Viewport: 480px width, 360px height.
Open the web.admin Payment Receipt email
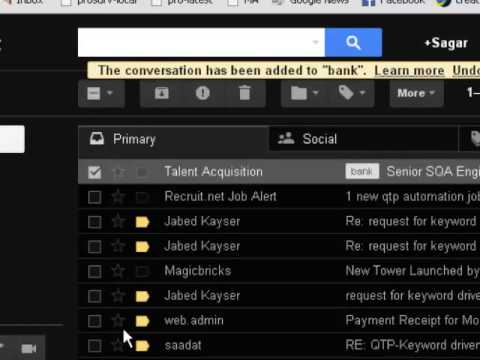[x=279, y=321]
